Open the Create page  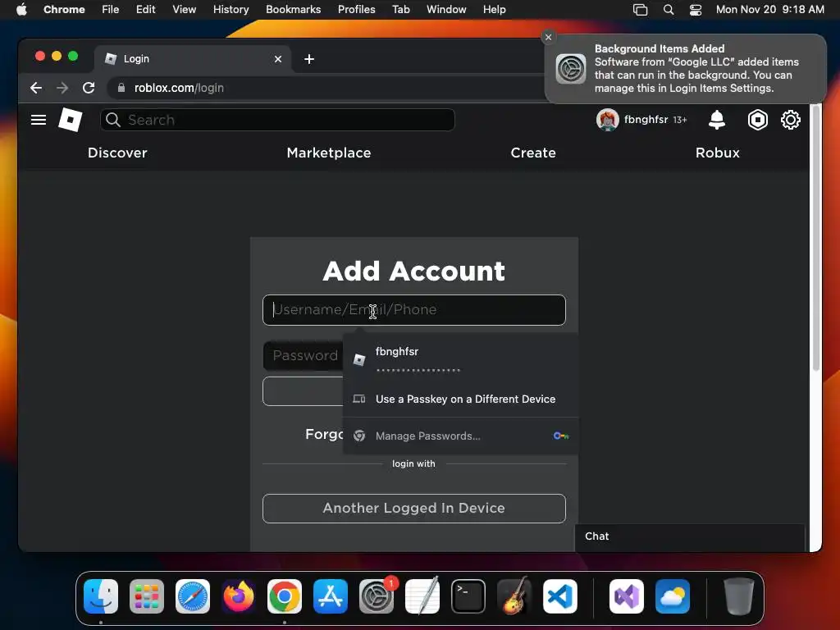(x=533, y=153)
